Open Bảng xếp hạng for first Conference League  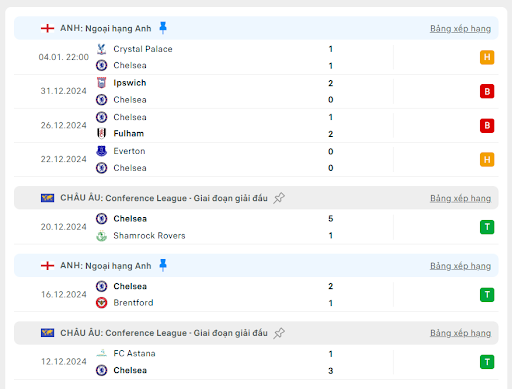(460, 198)
